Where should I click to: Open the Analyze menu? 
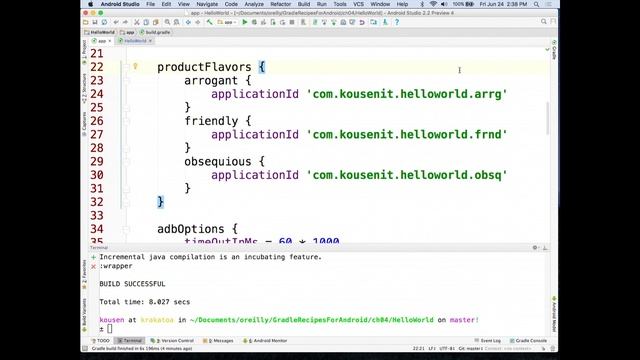pos(254,4)
